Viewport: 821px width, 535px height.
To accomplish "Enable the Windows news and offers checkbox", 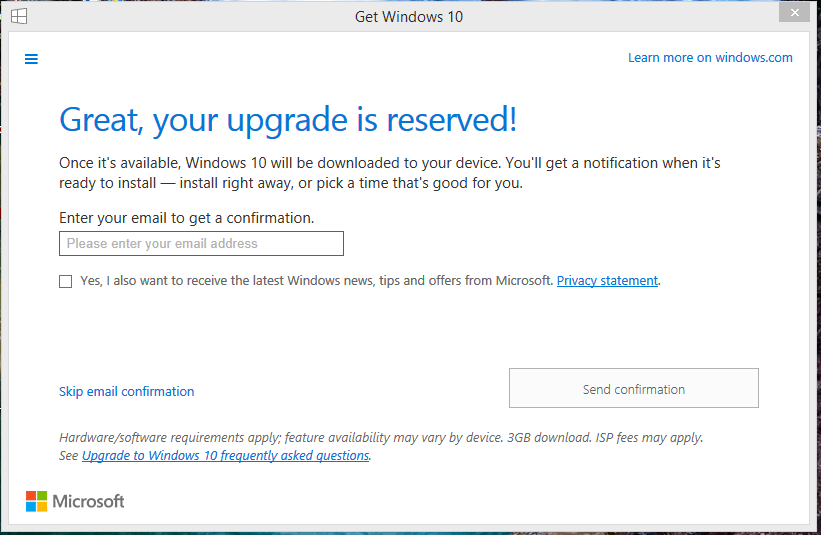I will pyautogui.click(x=66, y=282).
